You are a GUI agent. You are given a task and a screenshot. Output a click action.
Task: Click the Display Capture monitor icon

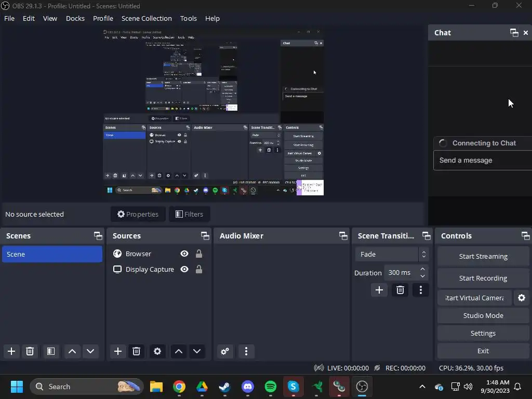click(x=117, y=270)
